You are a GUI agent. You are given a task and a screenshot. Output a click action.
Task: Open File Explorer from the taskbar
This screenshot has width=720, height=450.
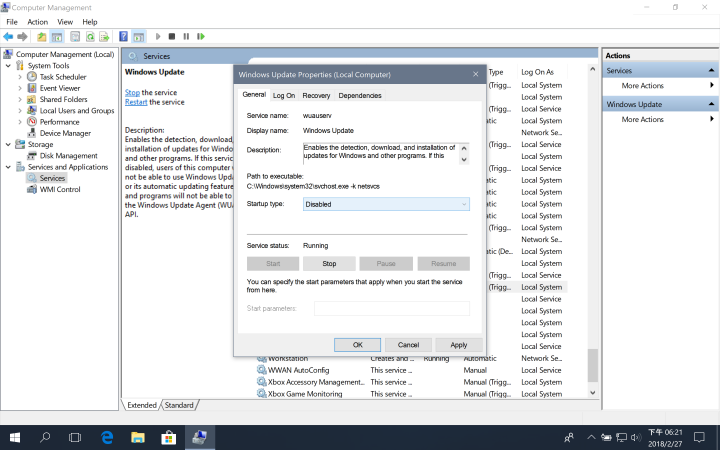(x=138, y=438)
